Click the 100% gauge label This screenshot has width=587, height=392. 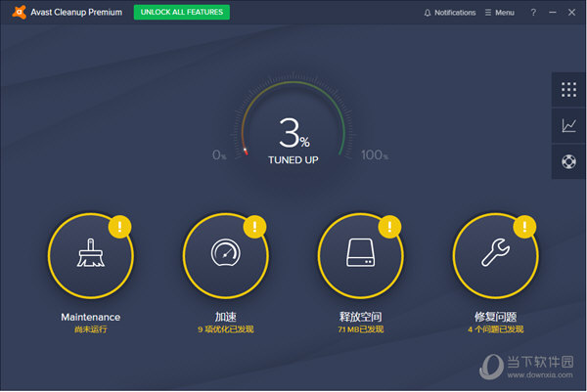click(375, 154)
